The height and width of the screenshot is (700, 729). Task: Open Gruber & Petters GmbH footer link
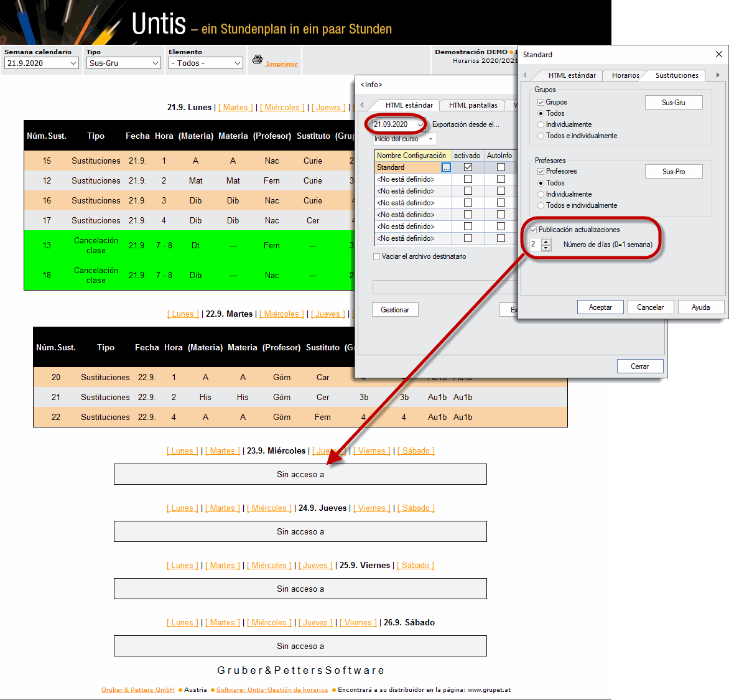pos(138,690)
